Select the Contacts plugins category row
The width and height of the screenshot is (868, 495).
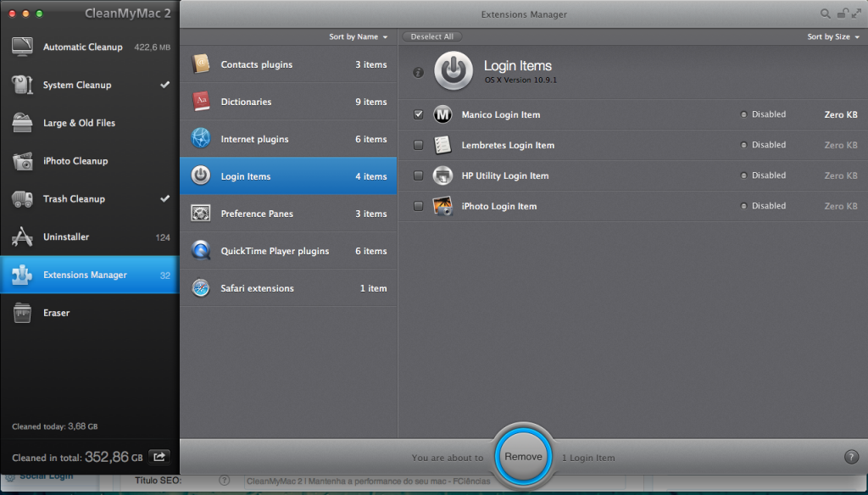coord(288,64)
